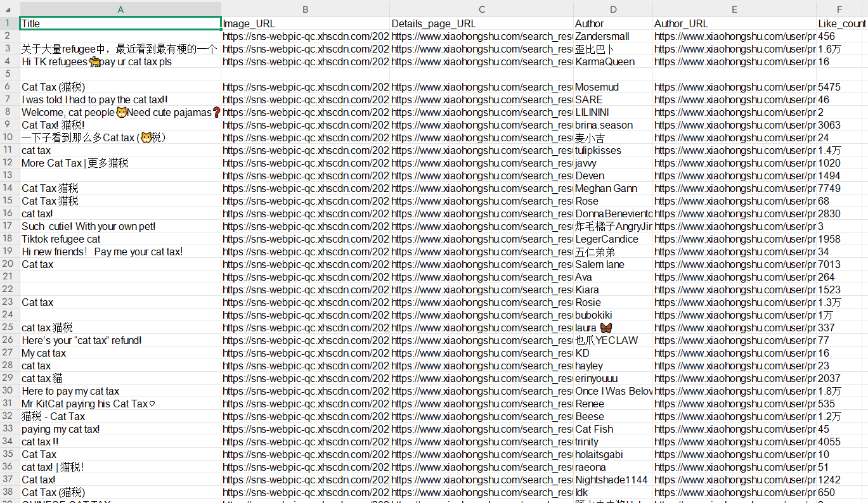Select Image_URL cell in Zandersmall row
This screenshot has height=503, width=868.
pyautogui.click(x=306, y=36)
